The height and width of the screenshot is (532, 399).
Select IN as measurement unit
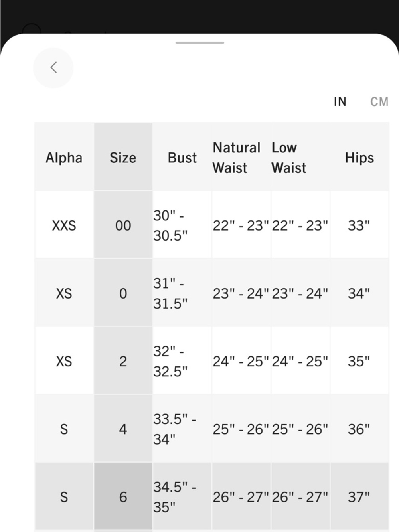click(x=340, y=102)
